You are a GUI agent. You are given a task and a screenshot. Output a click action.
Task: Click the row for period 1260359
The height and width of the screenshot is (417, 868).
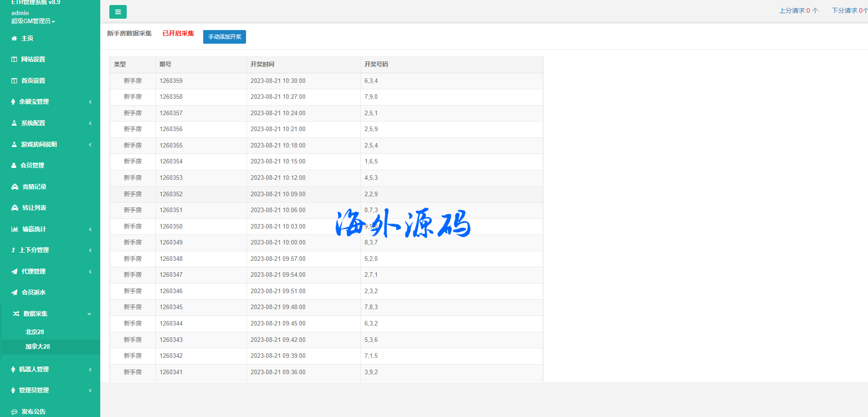click(326, 81)
